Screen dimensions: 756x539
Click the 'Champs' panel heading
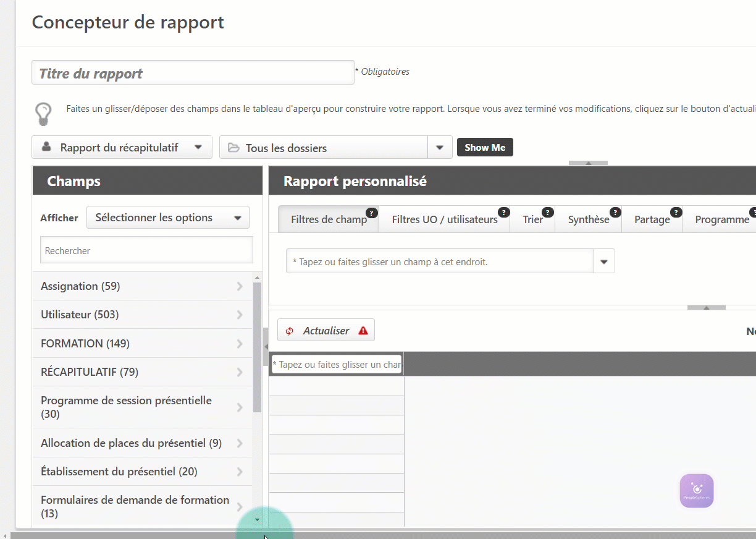point(73,181)
